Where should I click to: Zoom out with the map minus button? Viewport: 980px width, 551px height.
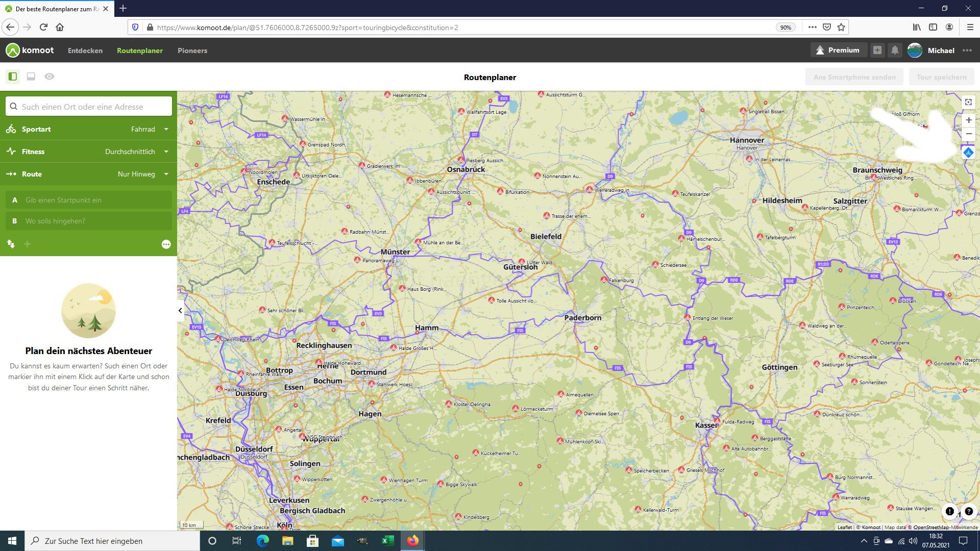click(x=968, y=134)
